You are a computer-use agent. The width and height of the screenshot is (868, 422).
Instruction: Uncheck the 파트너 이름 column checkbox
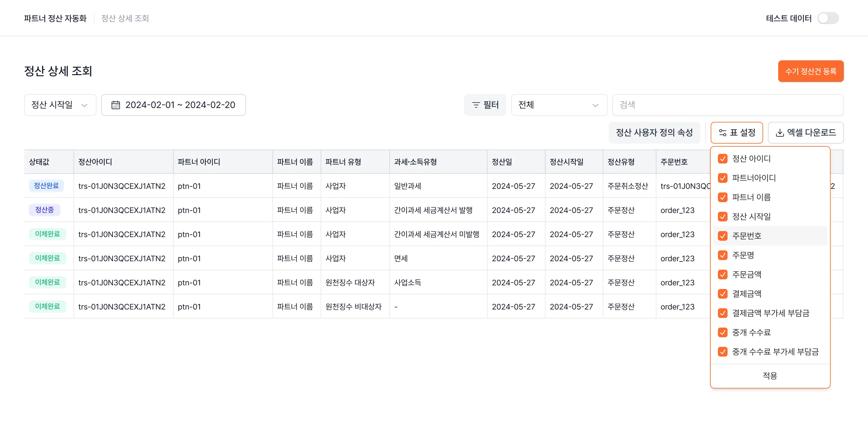[722, 197]
